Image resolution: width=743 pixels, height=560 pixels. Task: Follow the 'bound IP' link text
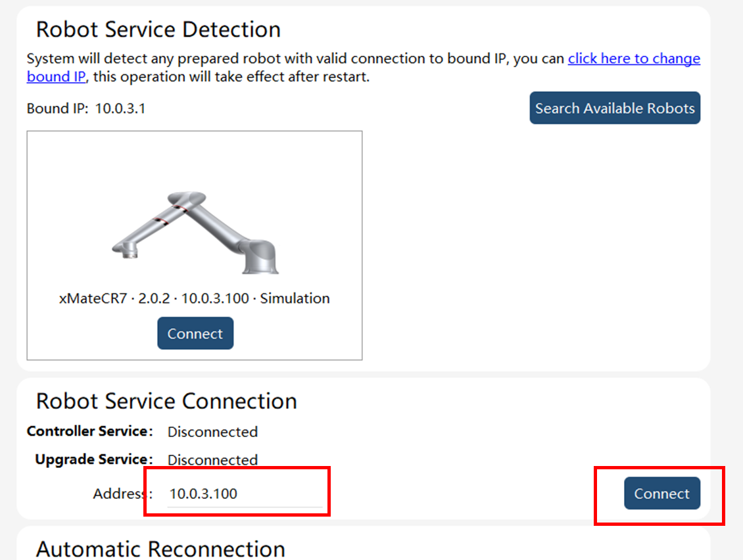[x=56, y=76]
